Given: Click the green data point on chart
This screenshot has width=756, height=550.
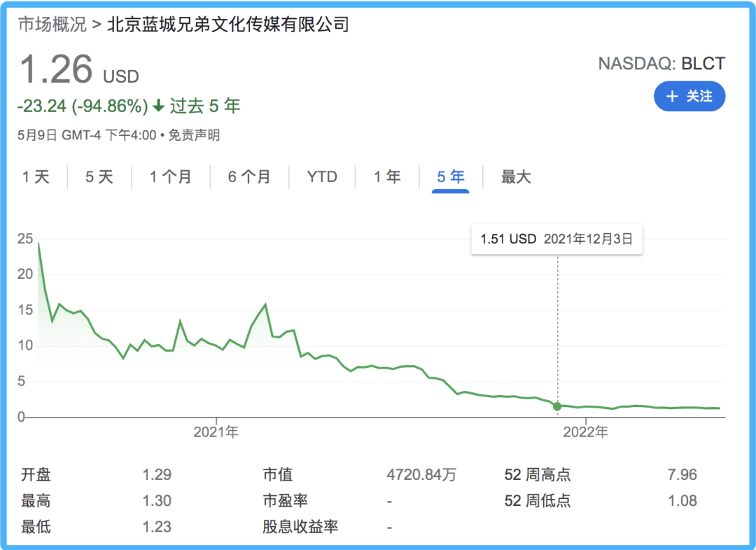Looking at the screenshot, I should (557, 406).
